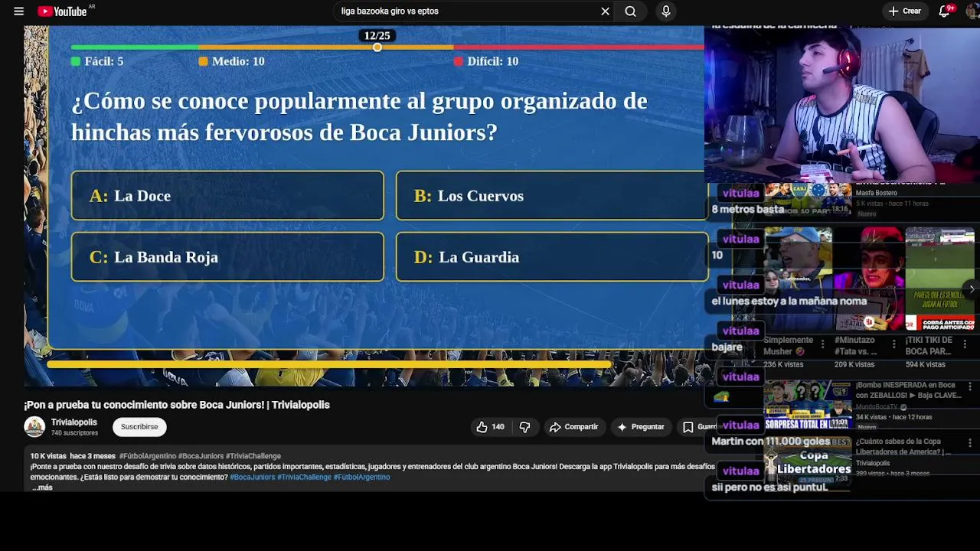Click the 12/25 progress marker on quiz bar
Screen dimensions: 980x551
tap(377, 47)
